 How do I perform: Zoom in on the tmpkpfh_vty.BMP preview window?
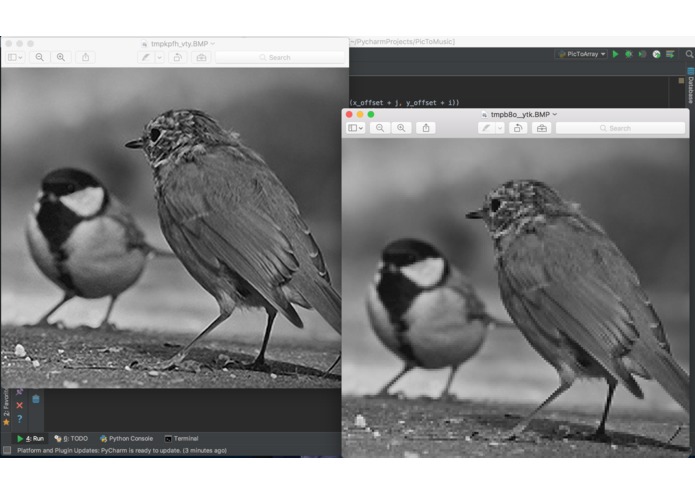(x=61, y=57)
